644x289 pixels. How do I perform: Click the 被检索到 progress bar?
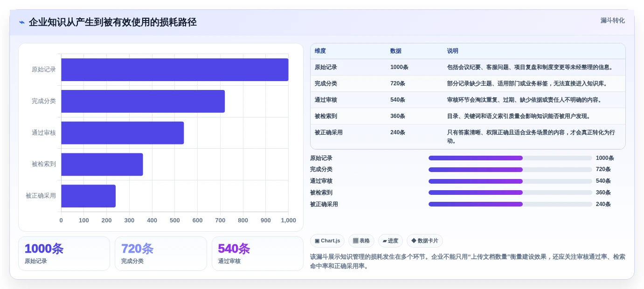click(x=510, y=193)
